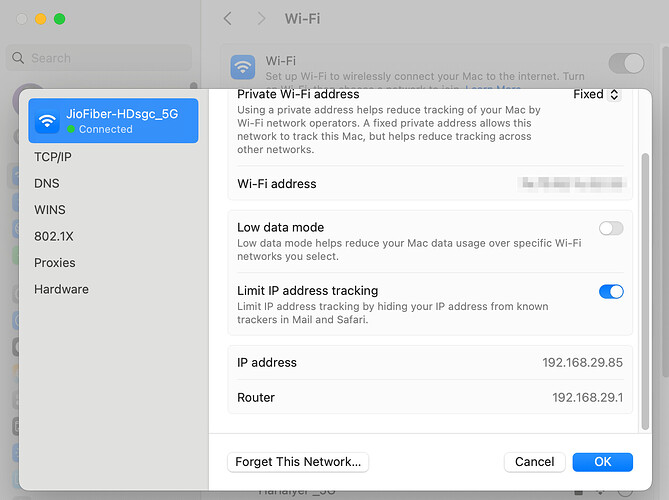Toggle the main Wi-Fi switch
Viewport: 669px width, 500px height.
click(626, 64)
